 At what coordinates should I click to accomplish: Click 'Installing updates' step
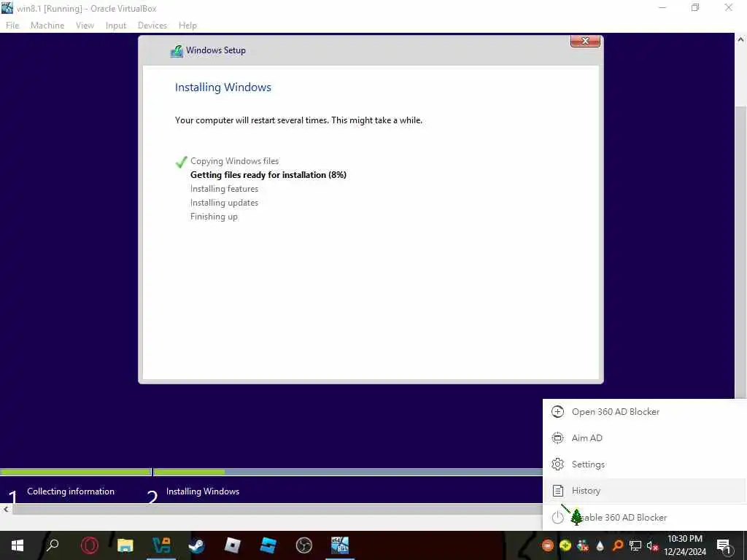coord(224,203)
